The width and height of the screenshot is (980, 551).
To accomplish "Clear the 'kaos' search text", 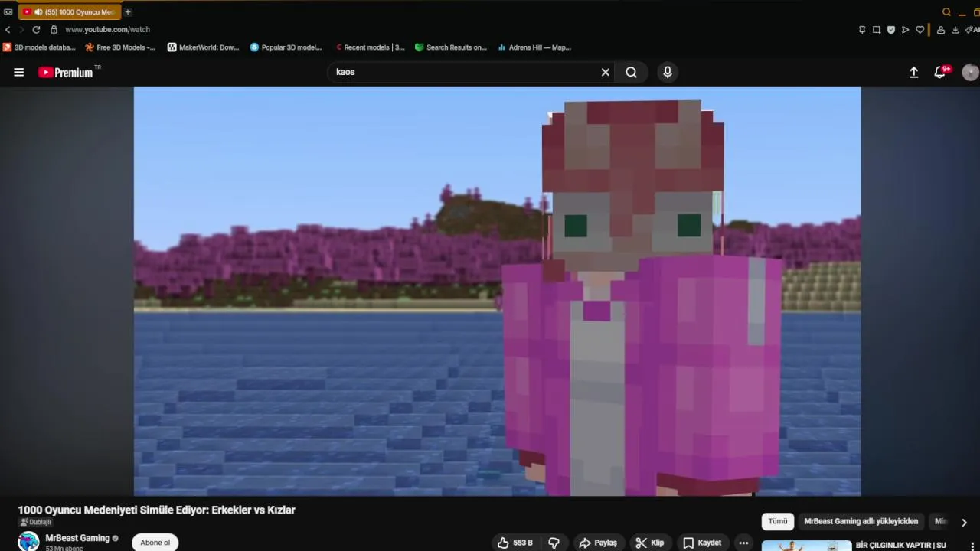I will coord(606,72).
